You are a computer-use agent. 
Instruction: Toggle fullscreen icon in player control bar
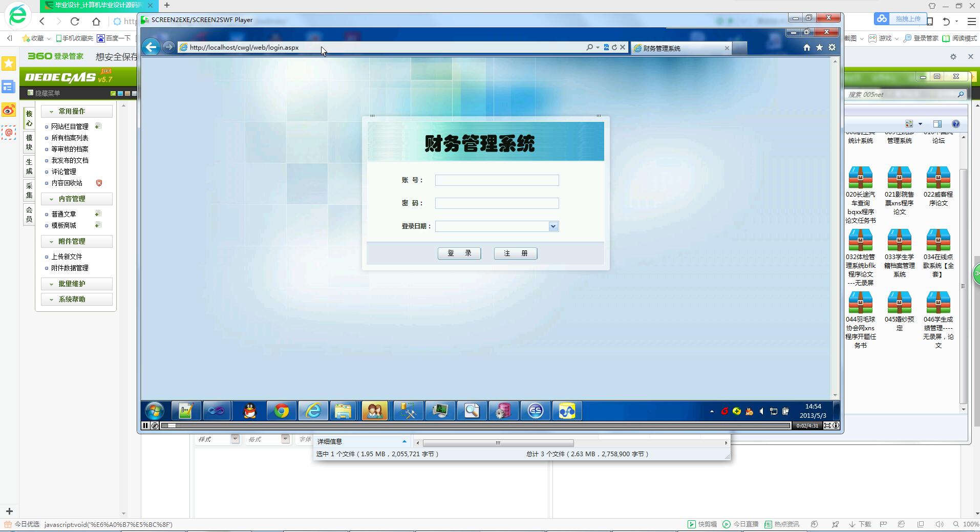(827, 425)
